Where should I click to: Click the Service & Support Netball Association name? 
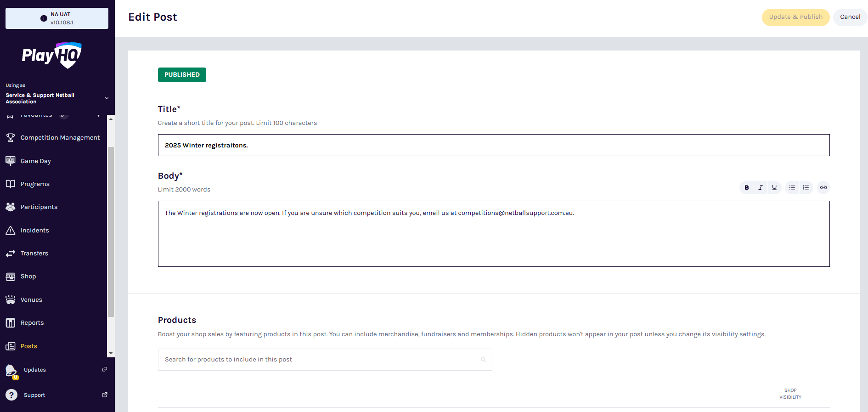tap(40, 98)
